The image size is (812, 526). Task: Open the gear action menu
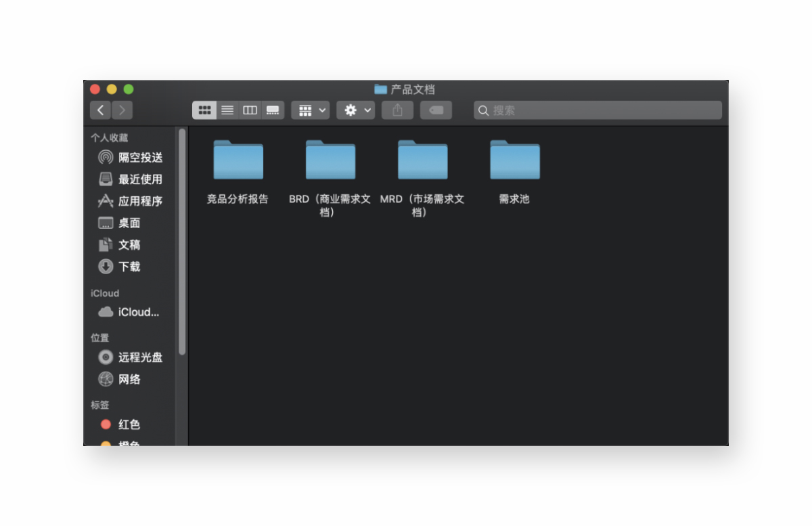[x=356, y=110]
